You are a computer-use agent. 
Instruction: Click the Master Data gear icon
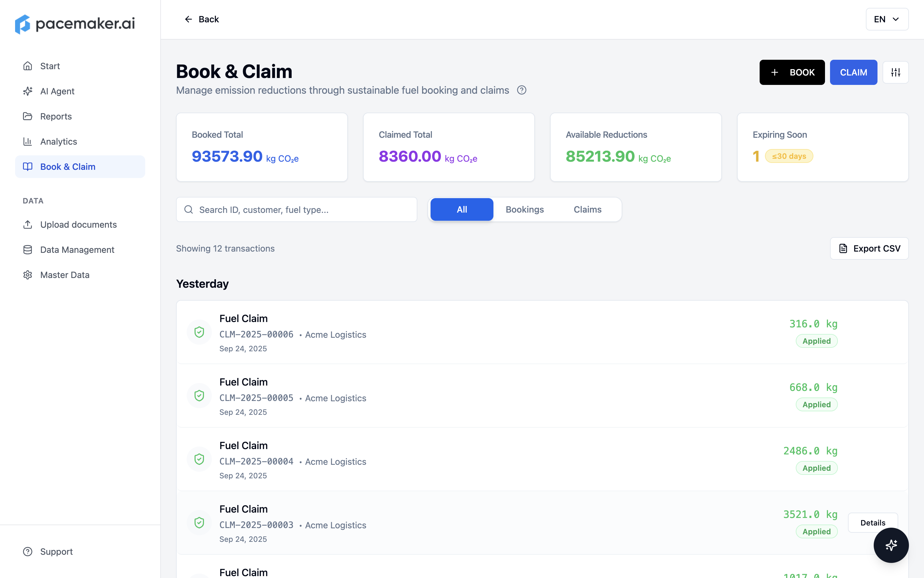(x=28, y=275)
